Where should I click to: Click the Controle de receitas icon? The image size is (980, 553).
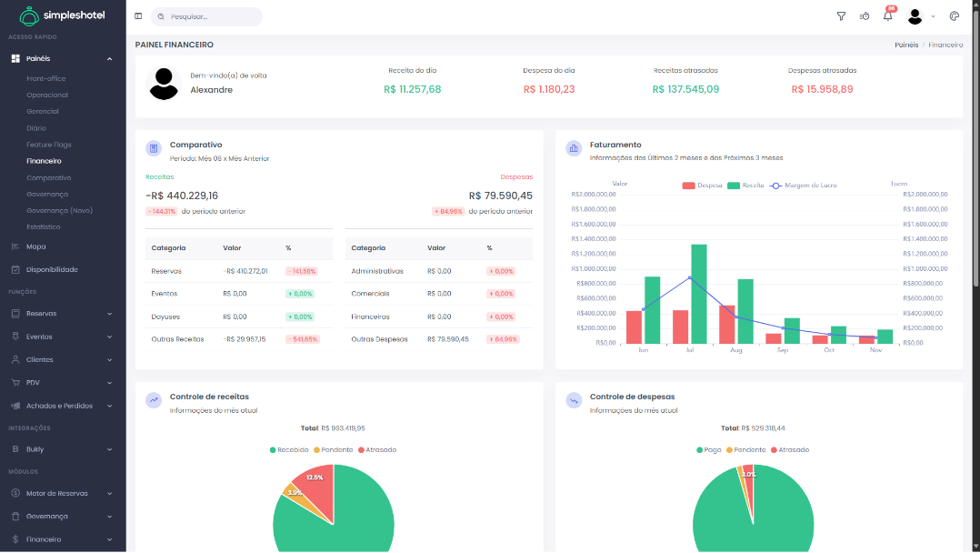click(153, 400)
